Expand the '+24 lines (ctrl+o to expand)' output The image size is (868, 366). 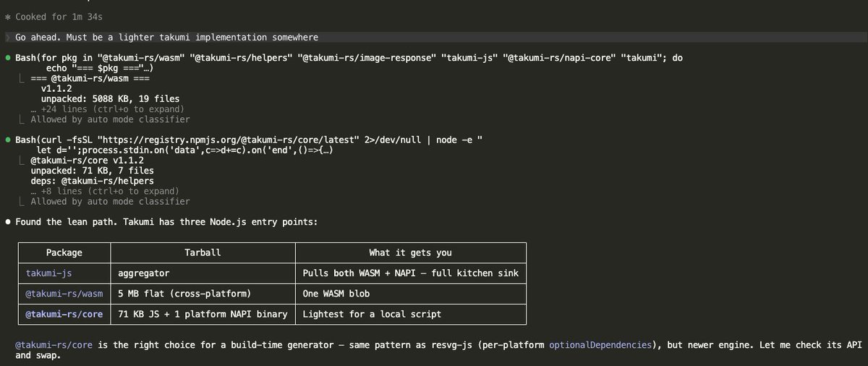[107, 108]
